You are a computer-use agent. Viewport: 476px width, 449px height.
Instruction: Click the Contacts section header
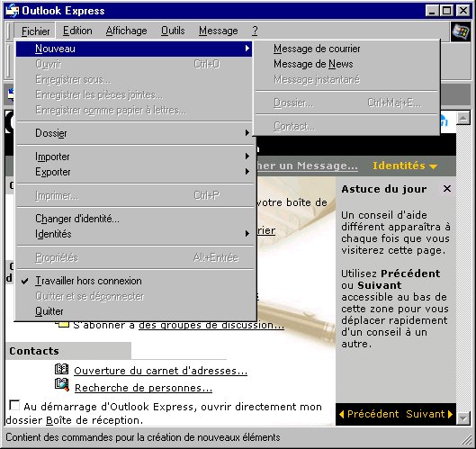(x=68, y=351)
